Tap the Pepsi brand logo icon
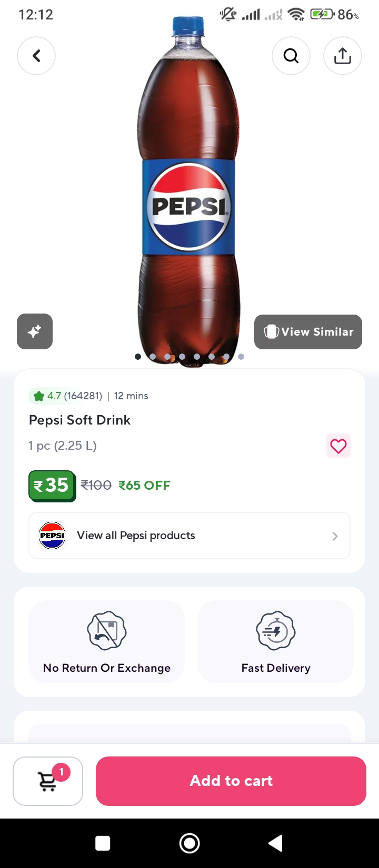 tap(52, 536)
